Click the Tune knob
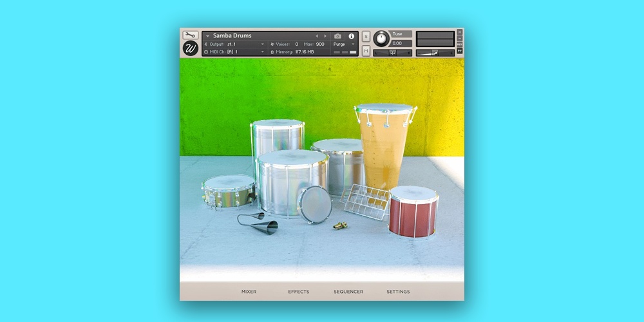This screenshot has height=322, width=644. click(381, 39)
